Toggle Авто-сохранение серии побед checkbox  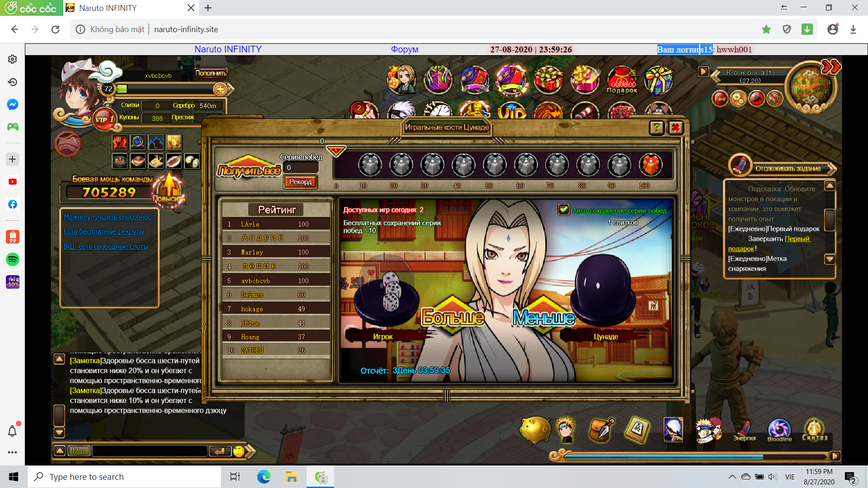click(563, 210)
